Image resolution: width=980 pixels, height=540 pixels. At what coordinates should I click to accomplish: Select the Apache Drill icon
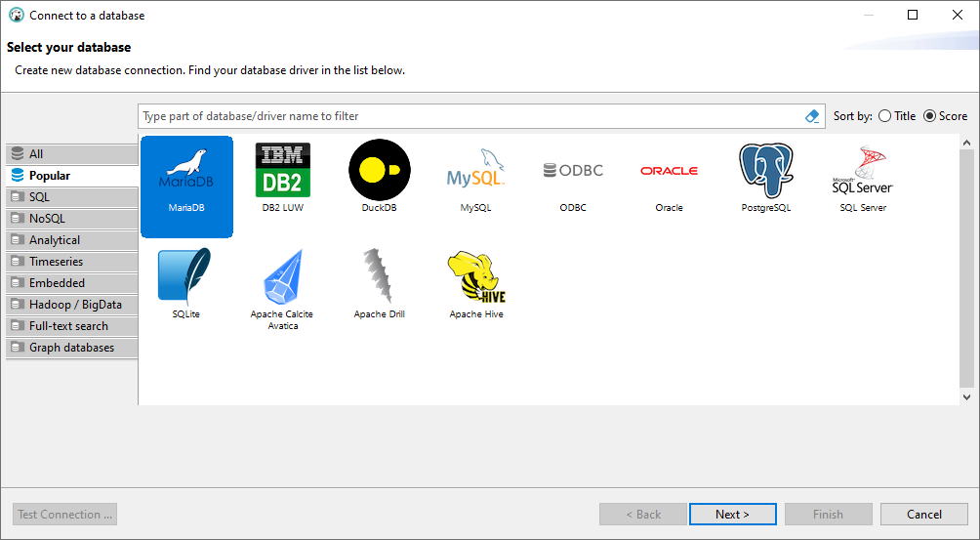pos(379,277)
